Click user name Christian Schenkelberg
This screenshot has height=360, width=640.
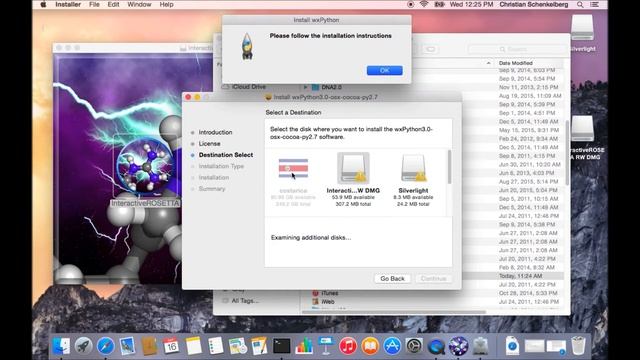(534, 4)
